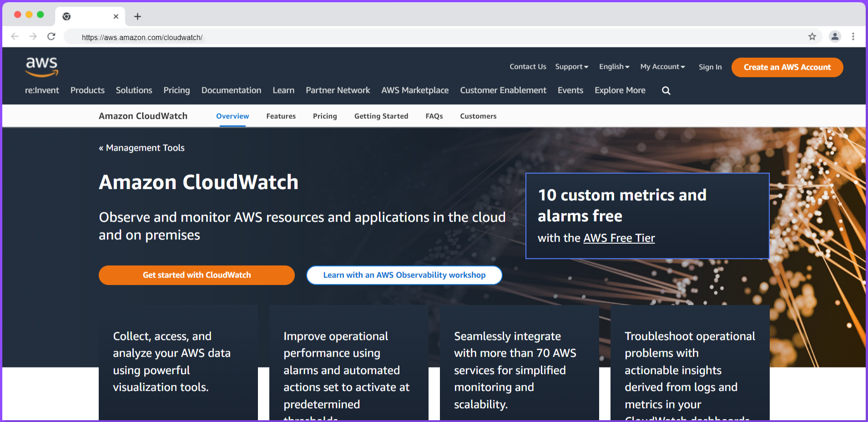This screenshot has width=868, height=422.
Task: Expand the Support dropdown
Action: click(x=572, y=67)
